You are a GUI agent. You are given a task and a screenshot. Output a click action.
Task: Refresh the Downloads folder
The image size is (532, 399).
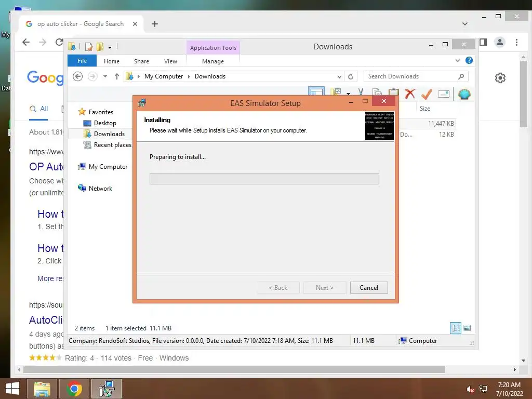tap(351, 77)
